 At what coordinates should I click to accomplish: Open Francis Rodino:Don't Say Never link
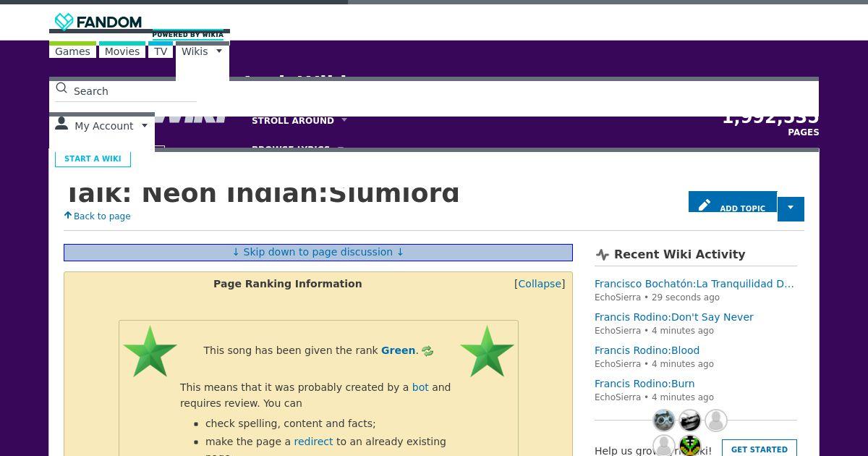(x=674, y=317)
